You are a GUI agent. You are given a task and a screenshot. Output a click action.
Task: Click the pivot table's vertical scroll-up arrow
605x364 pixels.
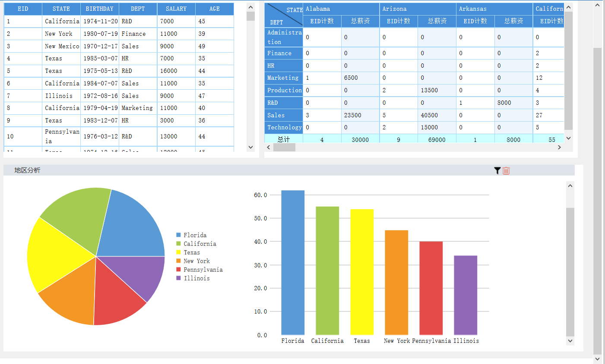pyautogui.click(x=568, y=7)
